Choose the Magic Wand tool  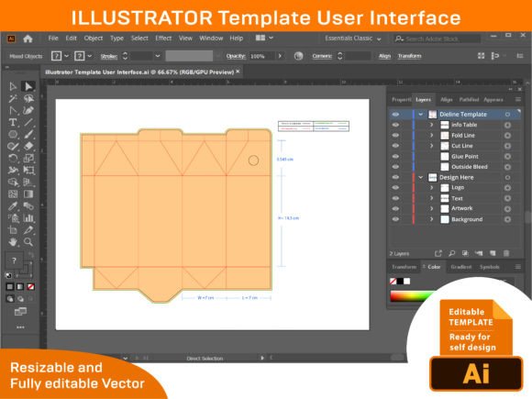click(x=13, y=99)
